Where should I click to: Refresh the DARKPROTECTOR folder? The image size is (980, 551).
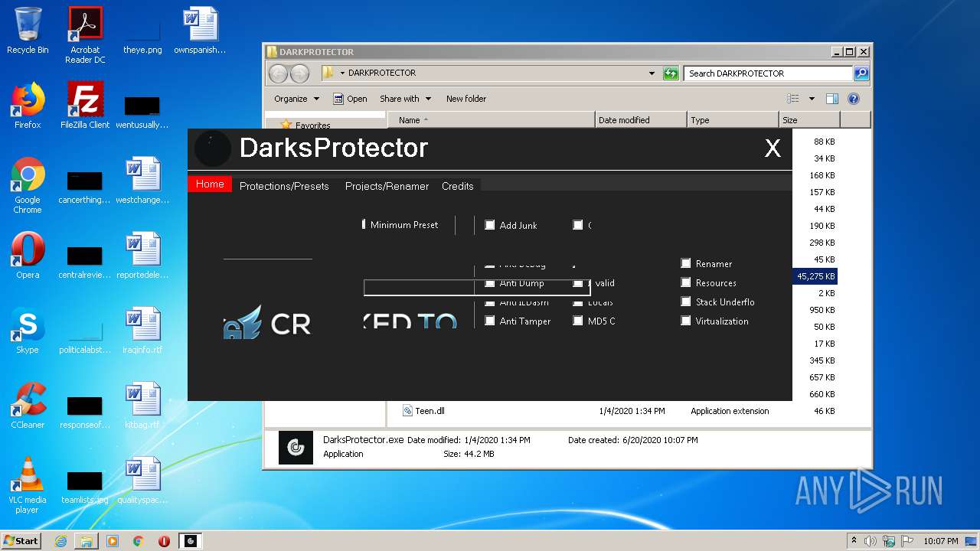coord(671,73)
